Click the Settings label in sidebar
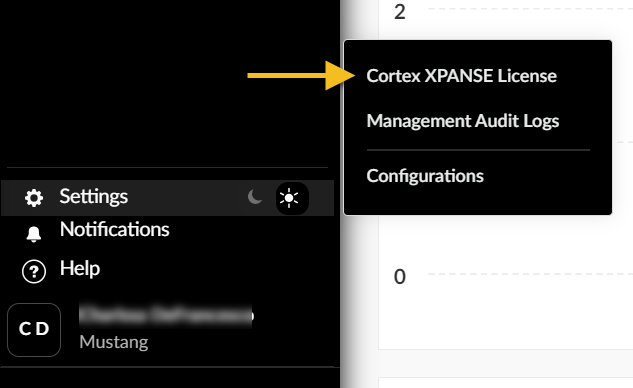The width and height of the screenshot is (633, 388). click(x=94, y=197)
